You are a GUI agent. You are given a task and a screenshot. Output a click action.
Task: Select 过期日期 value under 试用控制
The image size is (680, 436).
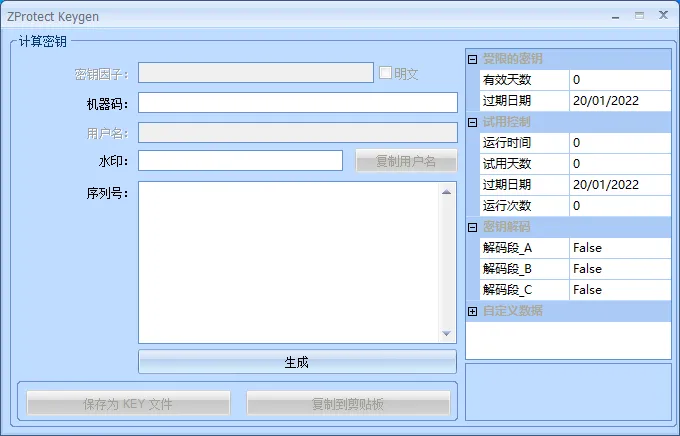coord(620,185)
